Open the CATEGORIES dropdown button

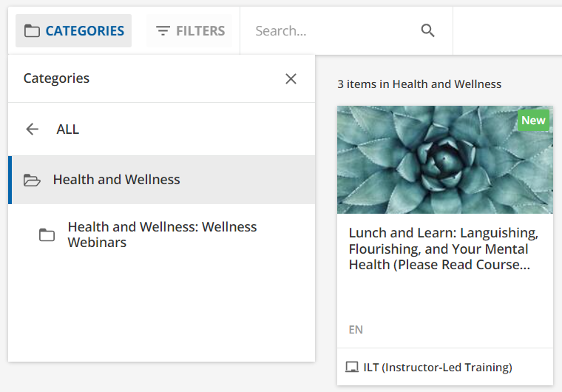point(73,31)
